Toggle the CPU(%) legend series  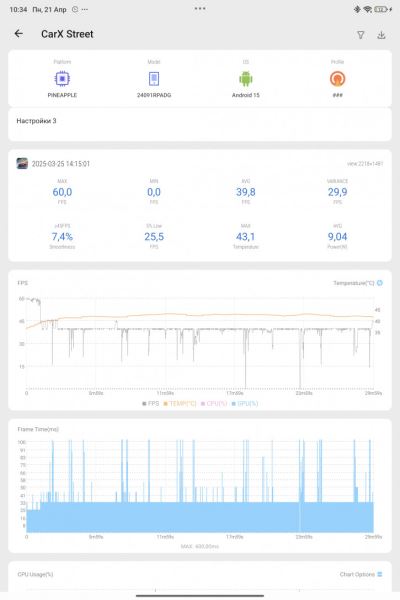pos(214,403)
